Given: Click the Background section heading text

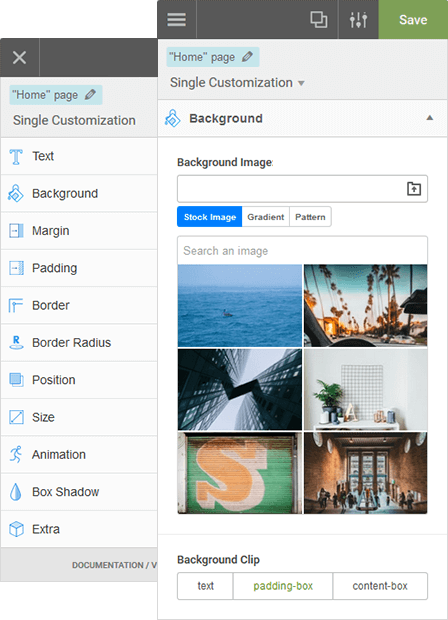Looking at the screenshot, I should pos(226,118).
